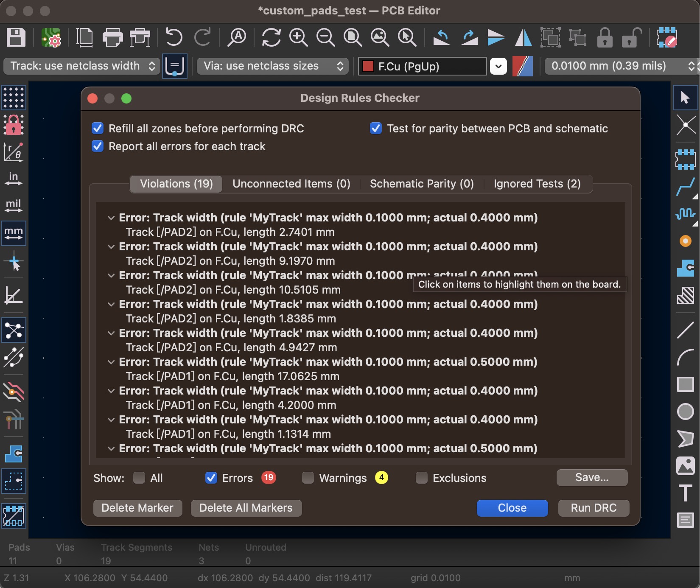700x588 pixels.
Task: Open Track width dropdown
Action: click(82, 66)
